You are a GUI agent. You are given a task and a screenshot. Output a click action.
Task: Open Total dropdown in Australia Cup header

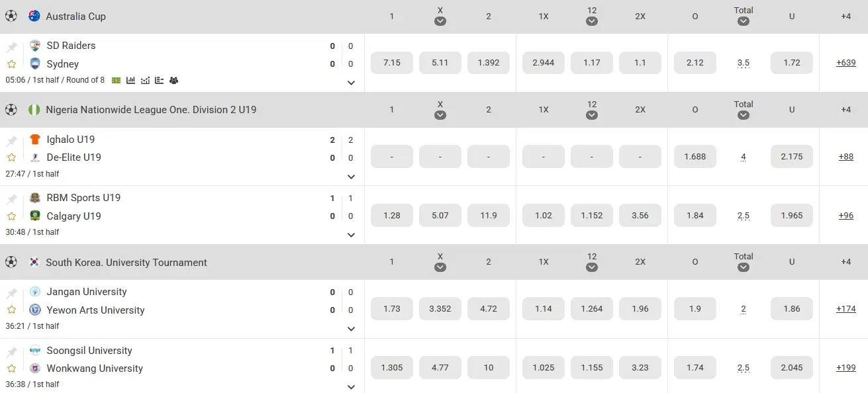pos(744,21)
